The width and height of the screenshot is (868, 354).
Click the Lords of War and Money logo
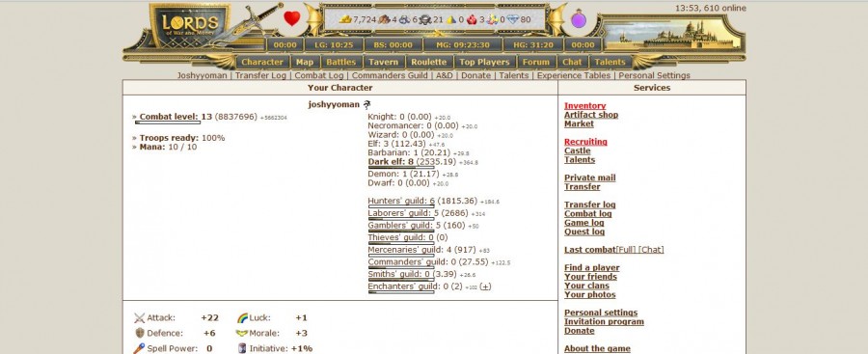pos(190,25)
